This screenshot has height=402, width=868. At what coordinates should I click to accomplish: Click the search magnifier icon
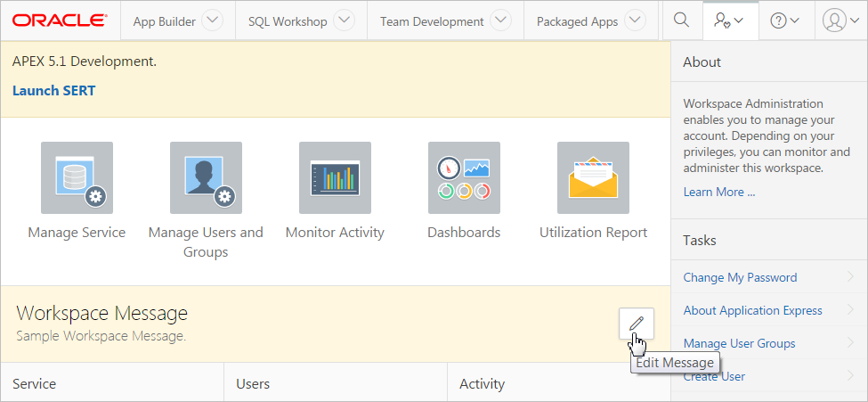pyautogui.click(x=681, y=21)
